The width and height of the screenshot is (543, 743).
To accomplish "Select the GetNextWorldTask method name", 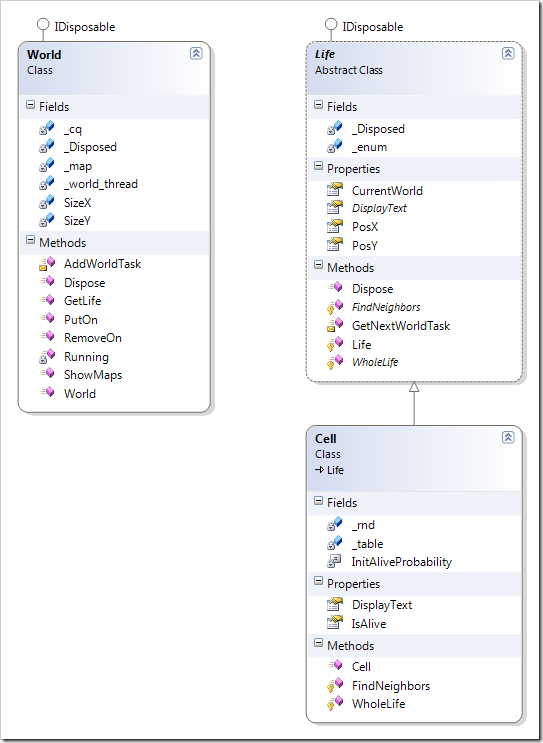I will click(401, 326).
